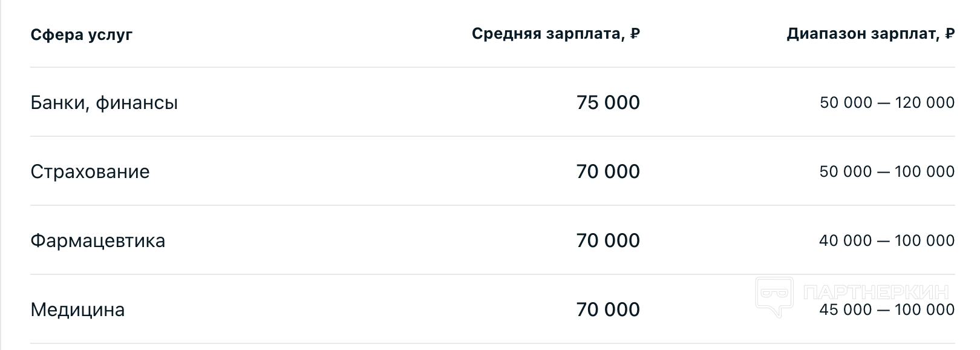Select the range 45 000 — 100 000

tap(887, 310)
